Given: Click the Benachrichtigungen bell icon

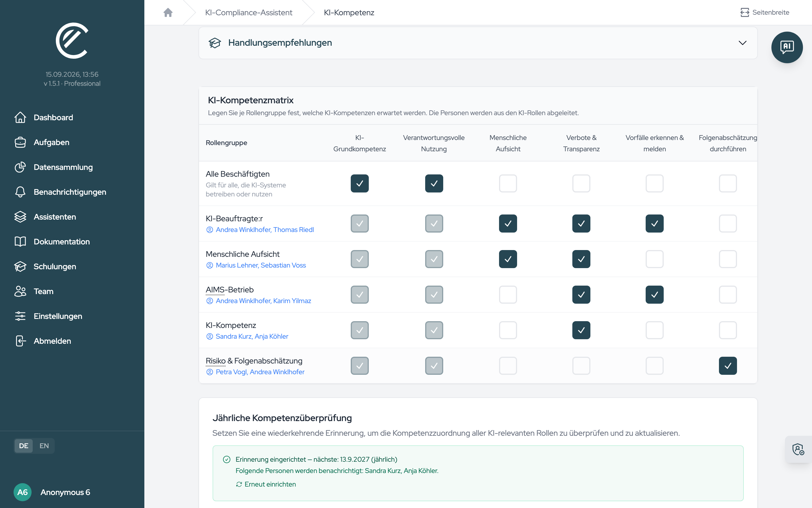Looking at the screenshot, I should [x=20, y=192].
